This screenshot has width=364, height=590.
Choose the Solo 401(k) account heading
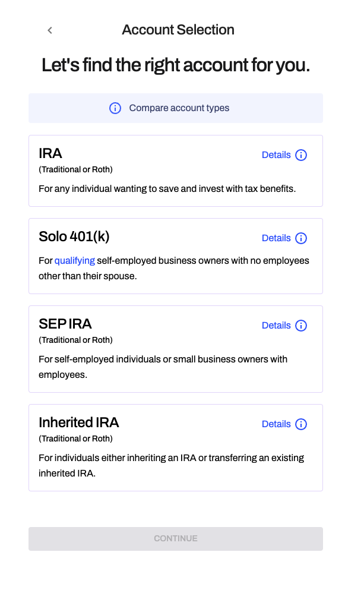(x=74, y=236)
